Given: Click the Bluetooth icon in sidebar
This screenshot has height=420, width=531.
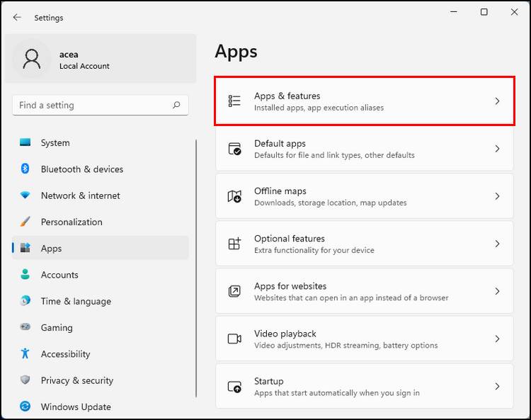Looking at the screenshot, I should 25,169.
